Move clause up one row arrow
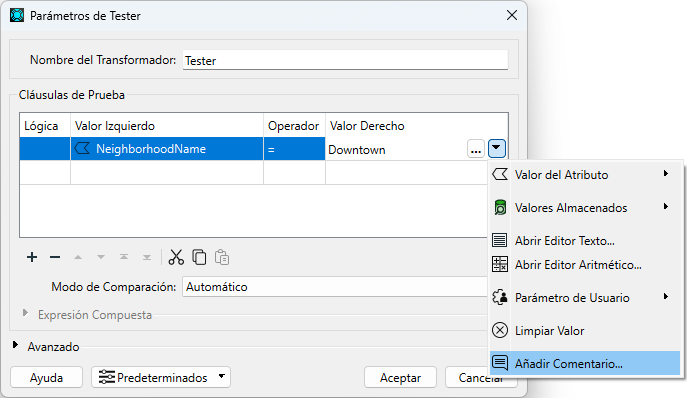This screenshot has width=687, height=398. (x=78, y=257)
